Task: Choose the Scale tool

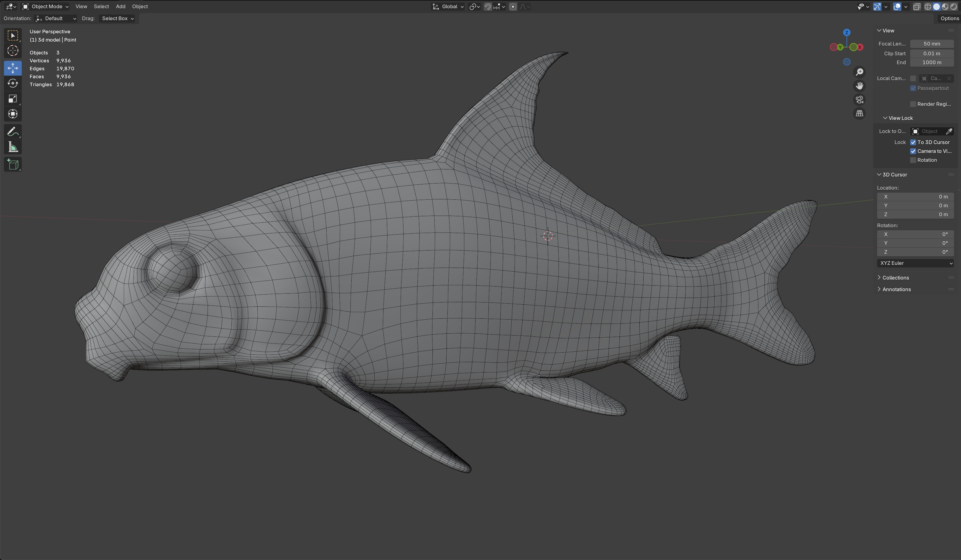Action: tap(13, 99)
